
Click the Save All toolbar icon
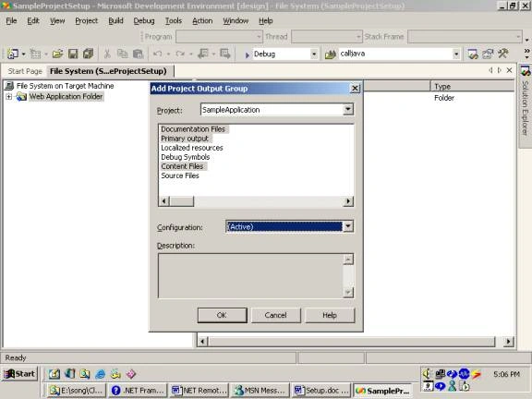(x=89, y=54)
